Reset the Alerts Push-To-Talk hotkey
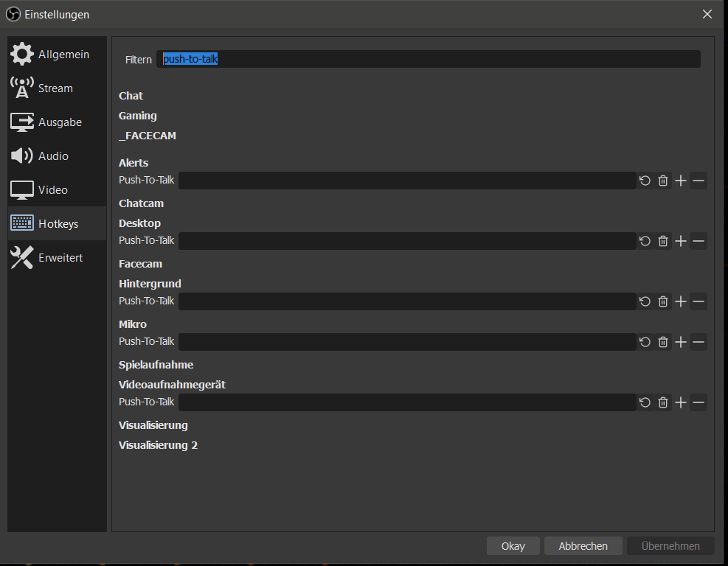 (x=645, y=181)
